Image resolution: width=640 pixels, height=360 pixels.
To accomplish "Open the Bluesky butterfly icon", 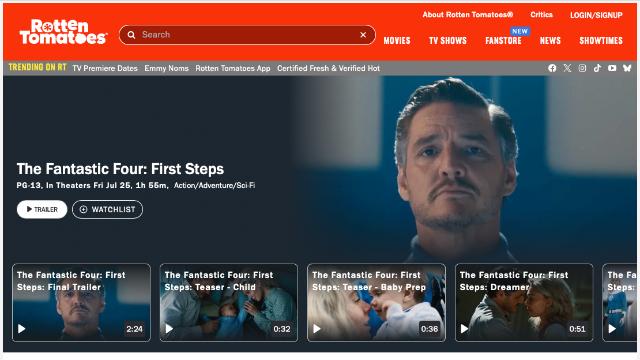I will tap(627, 68).
